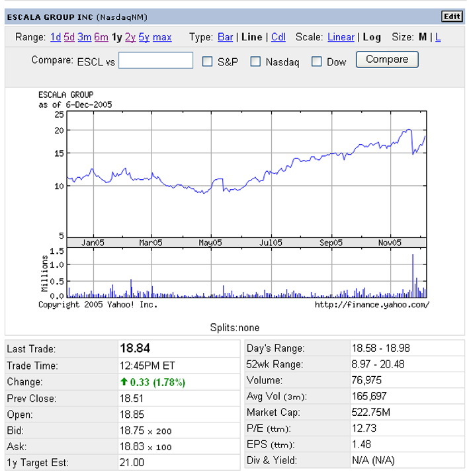Click the green up arrow by Change
The width and height of the screenshot is (469, 476).
(124, 381)
